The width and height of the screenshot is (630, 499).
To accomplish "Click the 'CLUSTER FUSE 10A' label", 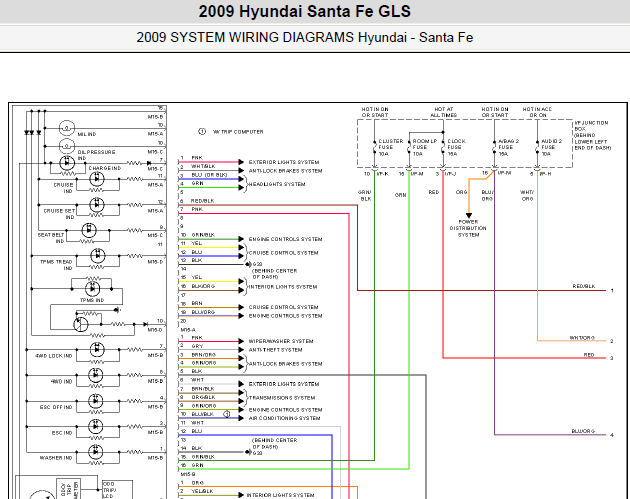I will coord(390,147).
